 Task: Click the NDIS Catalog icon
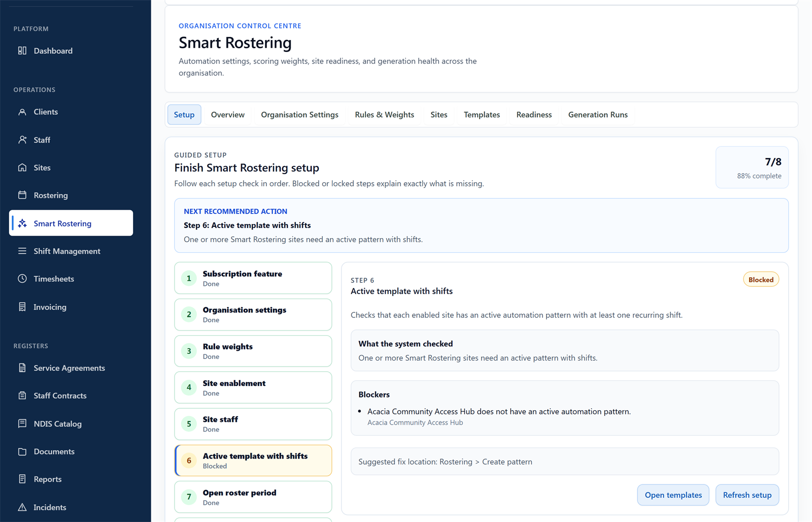(22, 423)
